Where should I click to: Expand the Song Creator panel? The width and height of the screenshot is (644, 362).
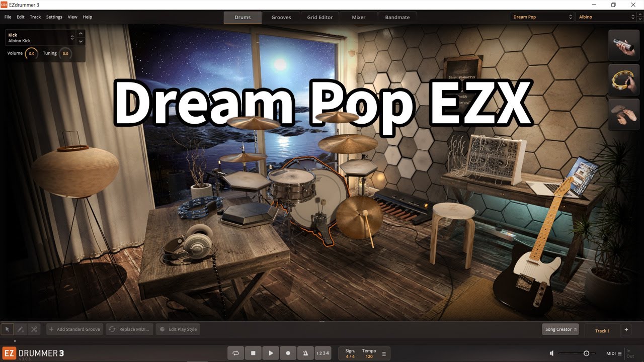click(x=561, y=329)
